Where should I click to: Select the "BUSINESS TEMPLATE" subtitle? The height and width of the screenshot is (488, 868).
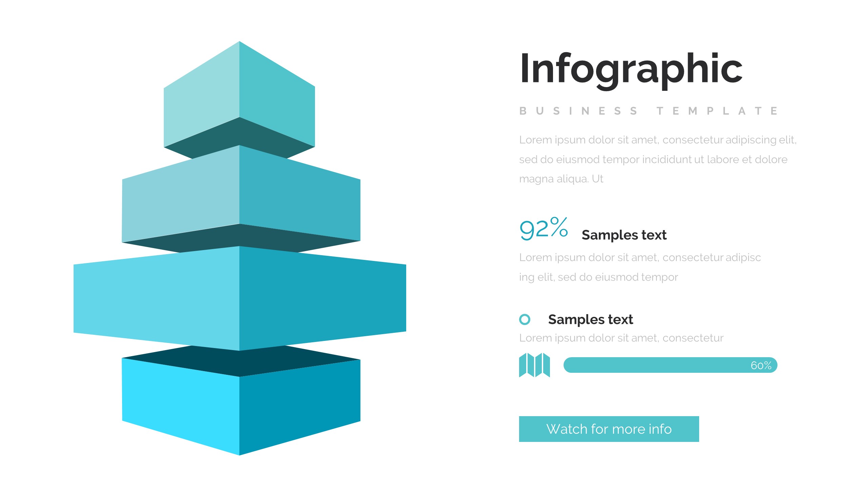[648, 111]
